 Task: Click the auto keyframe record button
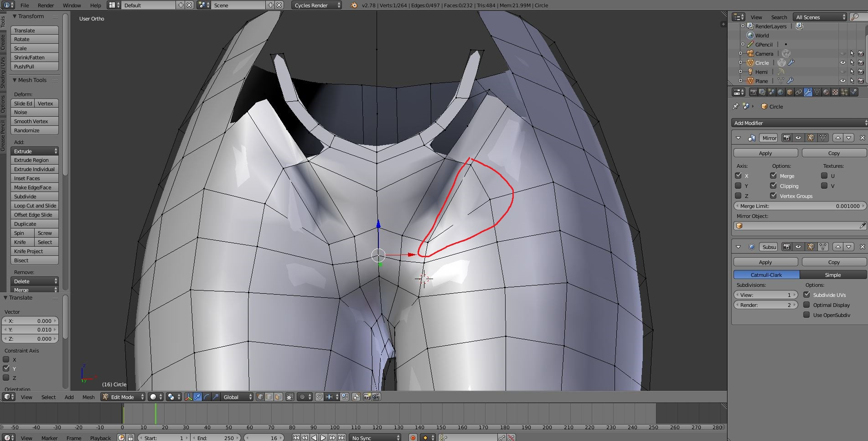click(413, 438)
